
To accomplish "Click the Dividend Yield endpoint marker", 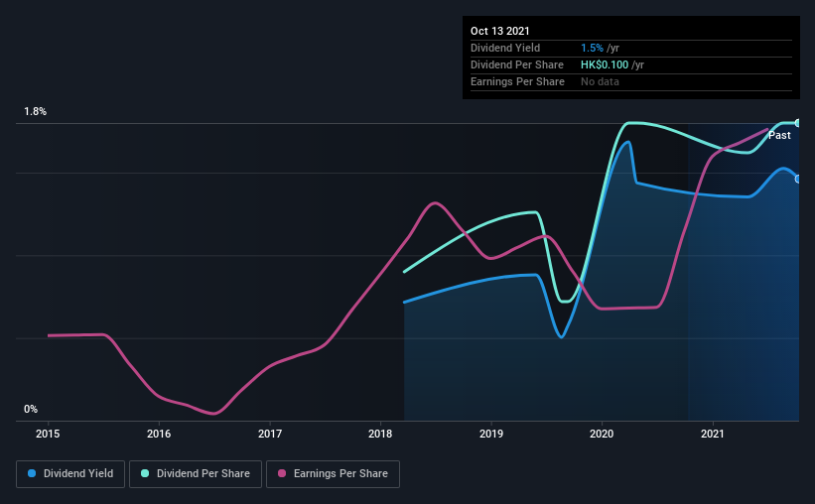I will coord(798,179).
